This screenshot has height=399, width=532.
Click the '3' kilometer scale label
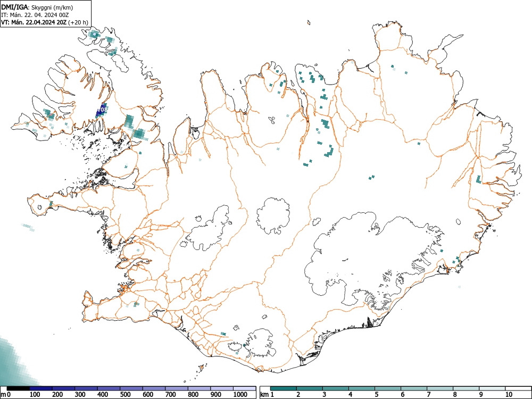pyautogui.click(x=325, y=394)
